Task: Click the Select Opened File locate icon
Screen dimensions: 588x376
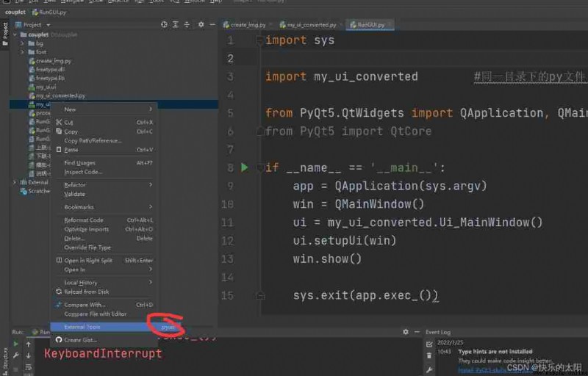Action: [164, 25]
